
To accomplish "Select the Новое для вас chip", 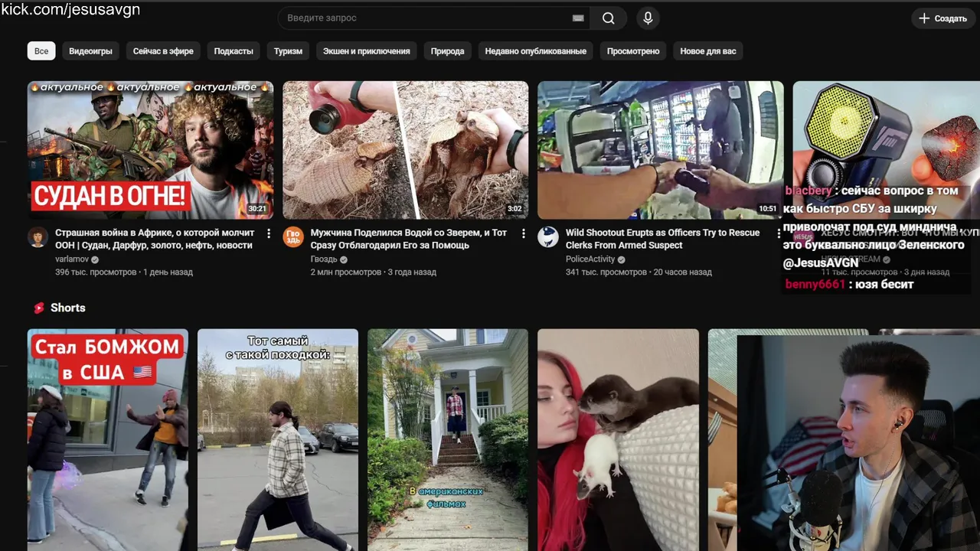I will [708, 51].
